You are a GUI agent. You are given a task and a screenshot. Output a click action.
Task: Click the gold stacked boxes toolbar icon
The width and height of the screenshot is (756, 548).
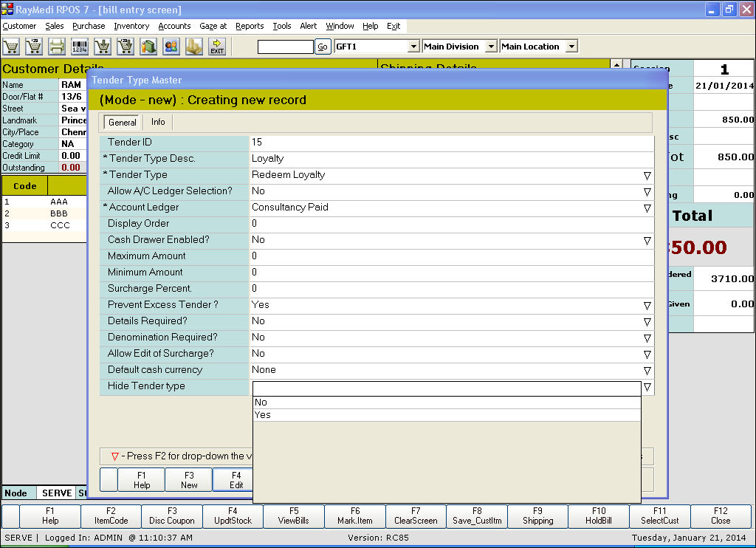194,47
